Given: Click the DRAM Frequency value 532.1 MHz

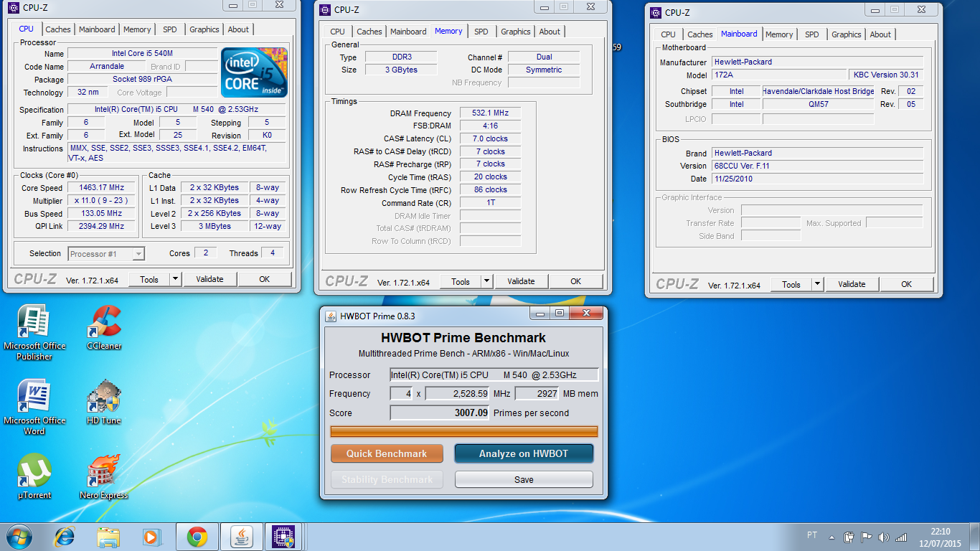Looking at the screenshot, I should click(490, 113).
